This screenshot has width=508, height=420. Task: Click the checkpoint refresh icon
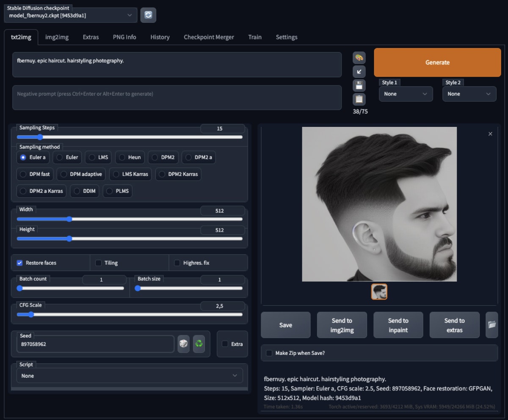click(x=148, y=14)
